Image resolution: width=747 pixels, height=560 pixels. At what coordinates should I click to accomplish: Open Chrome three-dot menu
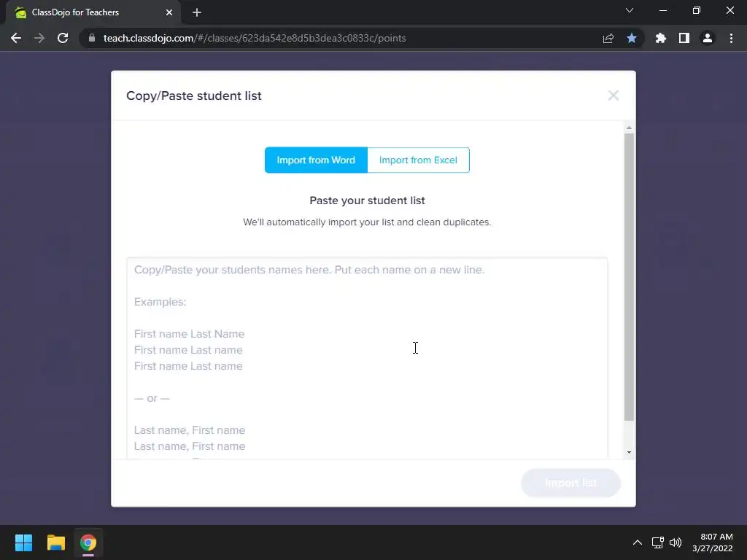coord(731,38)
